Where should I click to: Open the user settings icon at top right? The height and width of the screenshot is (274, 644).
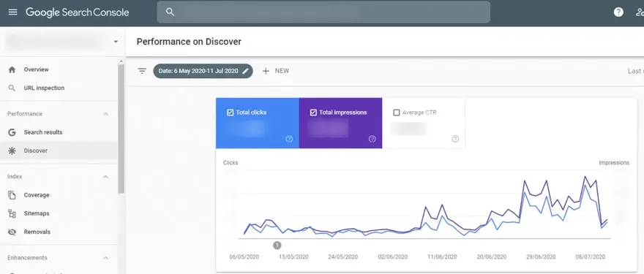click(x=640, y=12)
